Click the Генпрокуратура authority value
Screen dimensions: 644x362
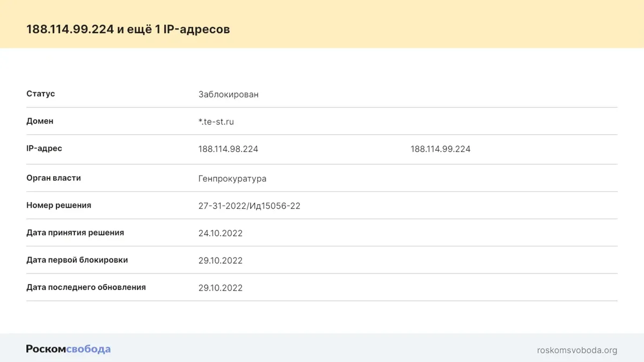[x=232, y=179]
